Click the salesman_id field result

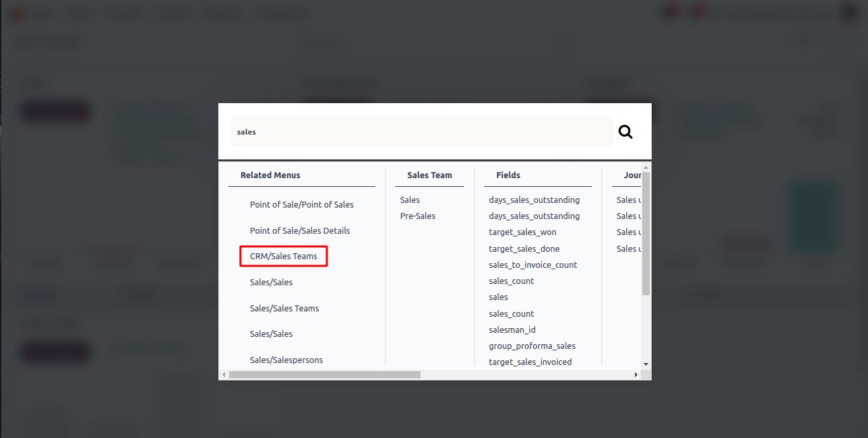pos(512,330)
